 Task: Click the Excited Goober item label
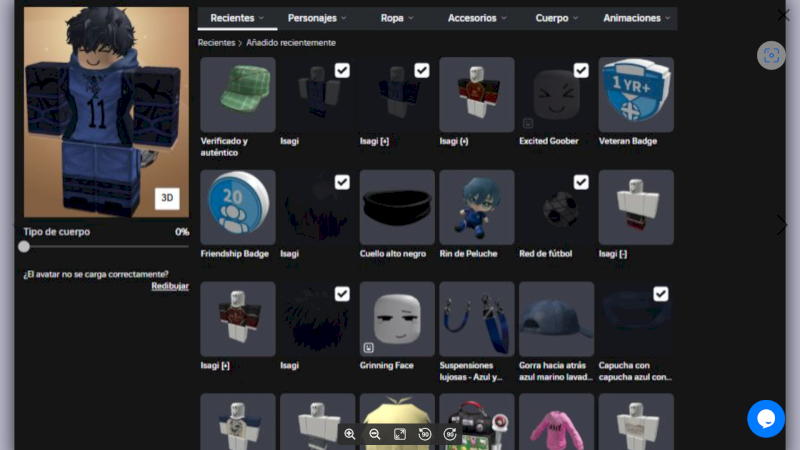pos(548,141)
